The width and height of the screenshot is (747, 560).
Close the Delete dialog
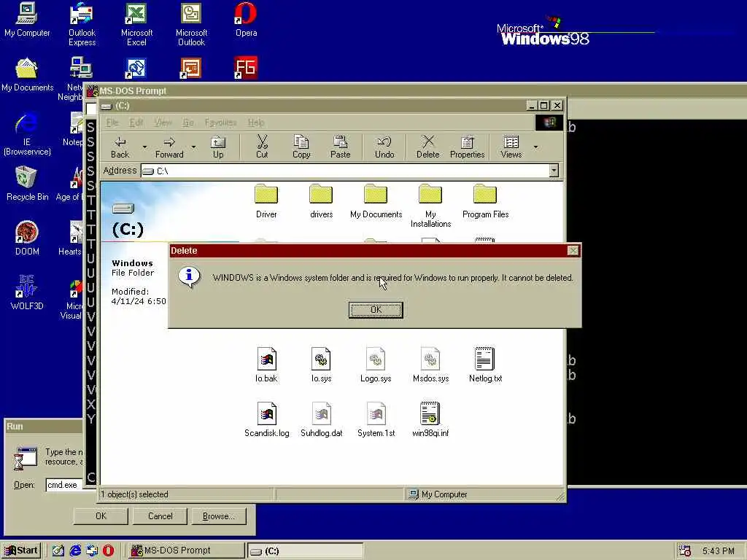click(573, 251)
